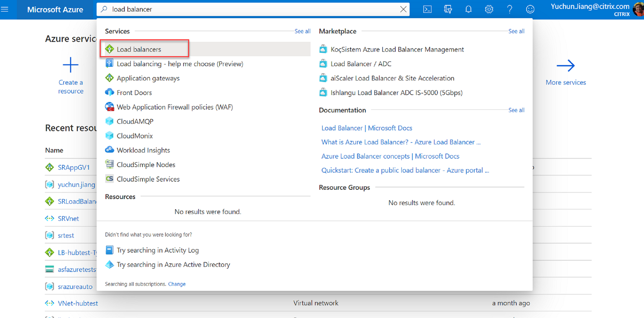This screenshot has width=644, height=318.
Task: Click the SRAppGV1 visibility icon
Action: coord(49,167)
